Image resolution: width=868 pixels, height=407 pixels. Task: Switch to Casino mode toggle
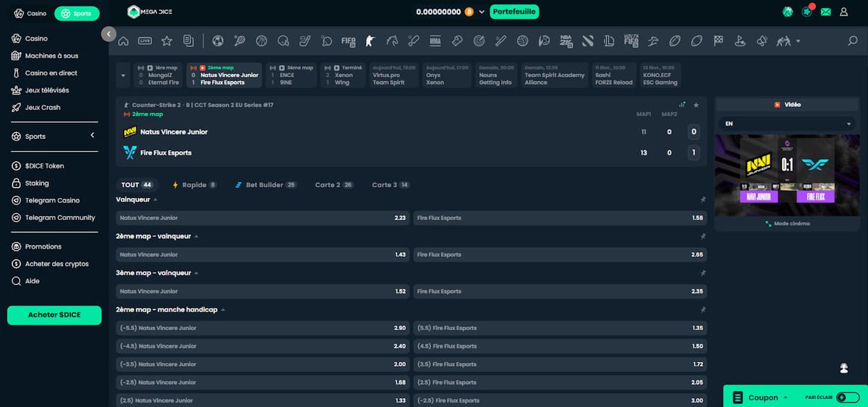(x=30, y=13)
